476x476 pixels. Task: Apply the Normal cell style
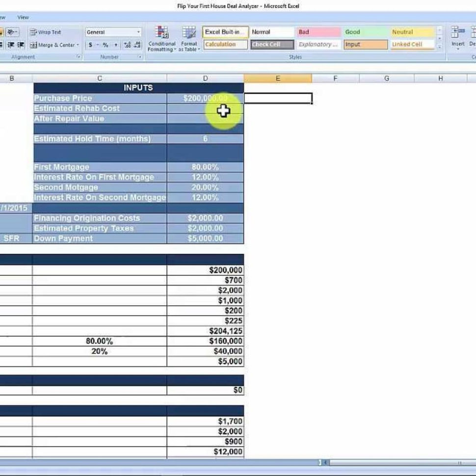point(272,32)
